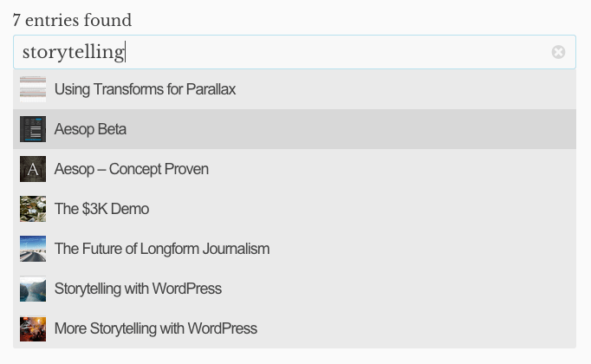Screen dimensions: 591x364
Task: Open the letter A Aesop Concept thumbnail
Action: (33, 169)
